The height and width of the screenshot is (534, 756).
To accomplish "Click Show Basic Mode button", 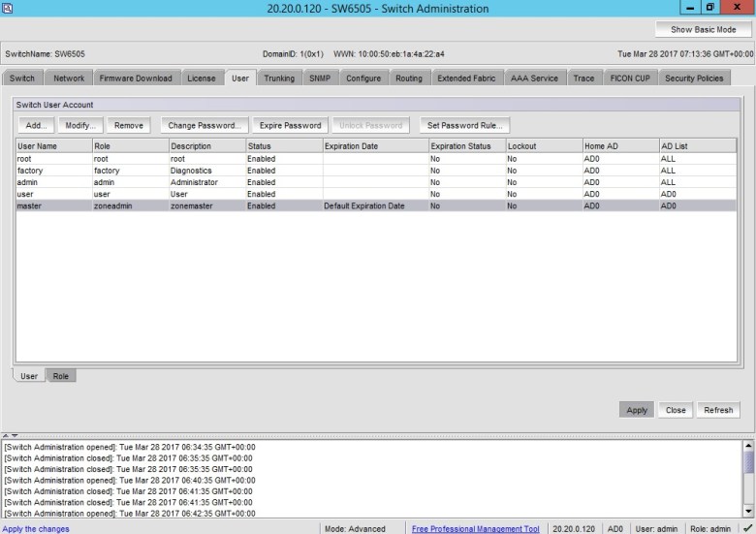I will pos(703,30).
